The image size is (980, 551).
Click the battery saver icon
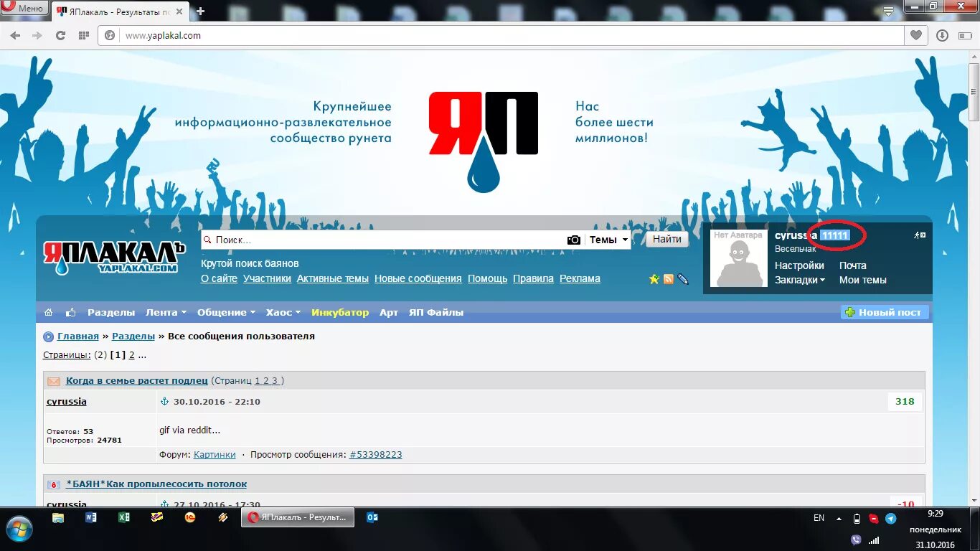(963, 35)
